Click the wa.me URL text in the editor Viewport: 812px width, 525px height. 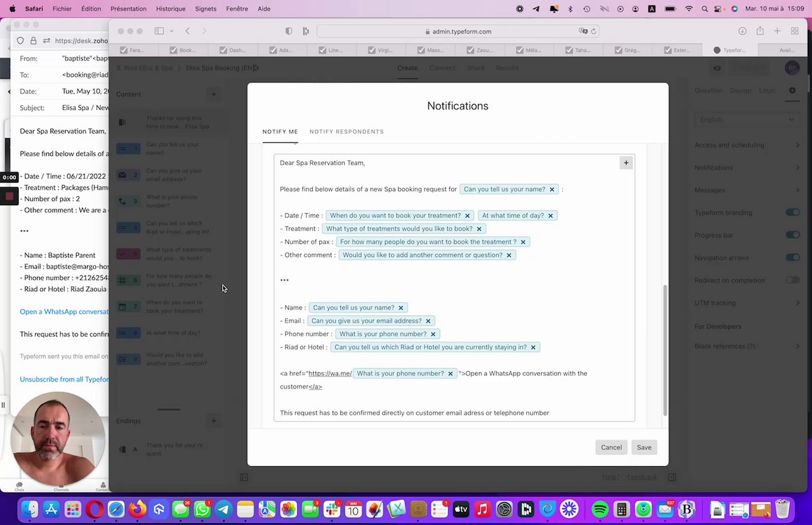click(x=330, y=374)
